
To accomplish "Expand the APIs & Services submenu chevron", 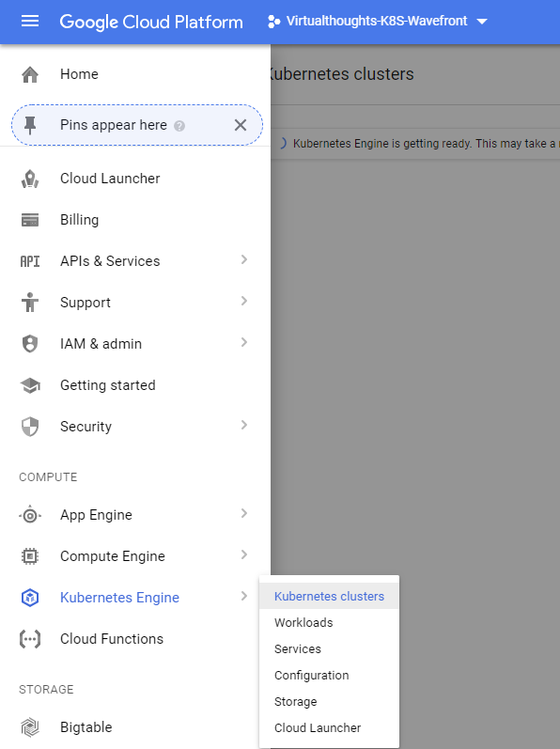I will 244,259.
